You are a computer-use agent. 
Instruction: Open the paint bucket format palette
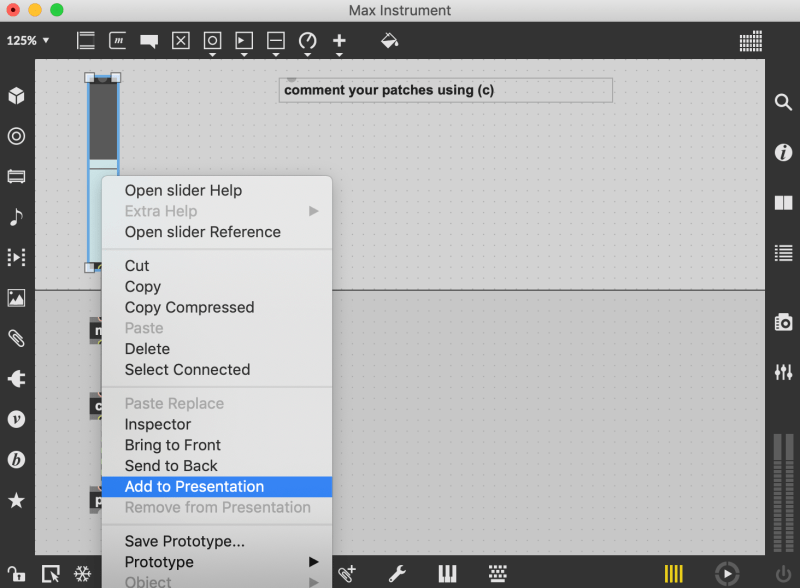pos(389,40)
